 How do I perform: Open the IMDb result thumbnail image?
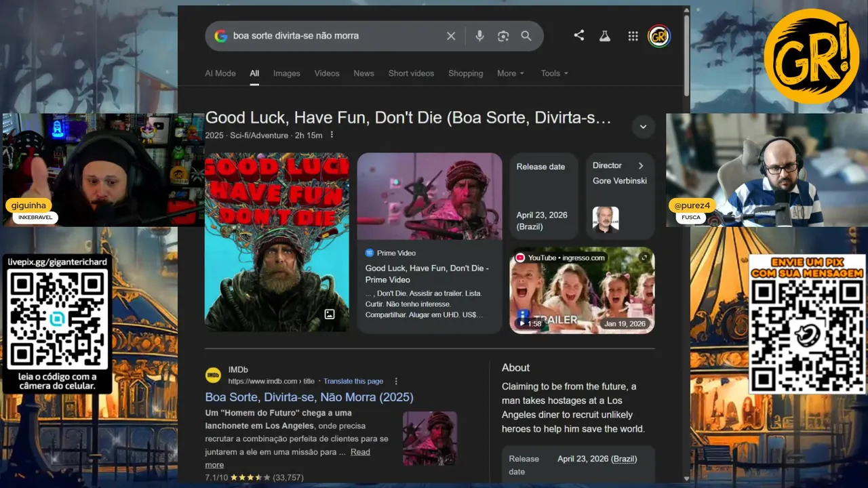coord(430,439)
